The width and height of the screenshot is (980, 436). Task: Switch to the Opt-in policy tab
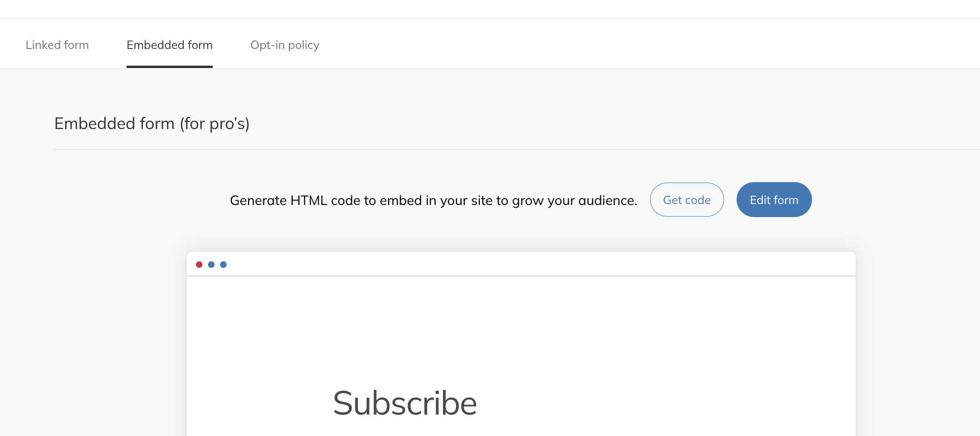click(285, 45)
